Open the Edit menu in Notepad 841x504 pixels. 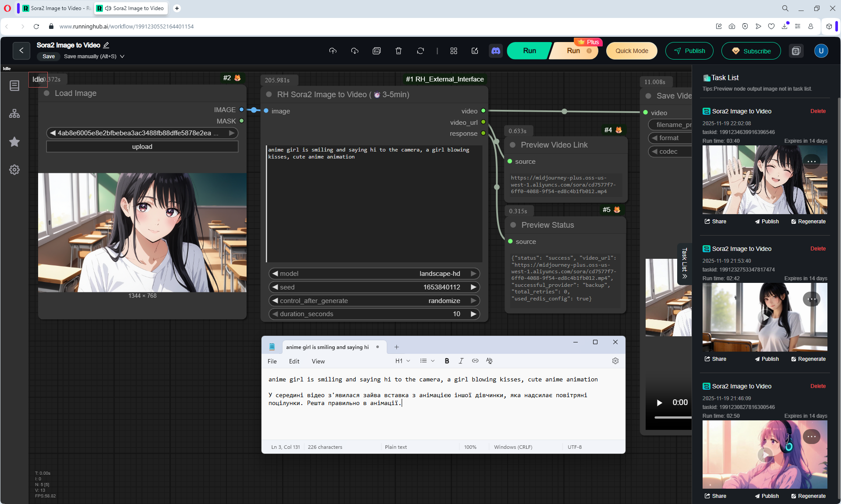tap(294, 361)
